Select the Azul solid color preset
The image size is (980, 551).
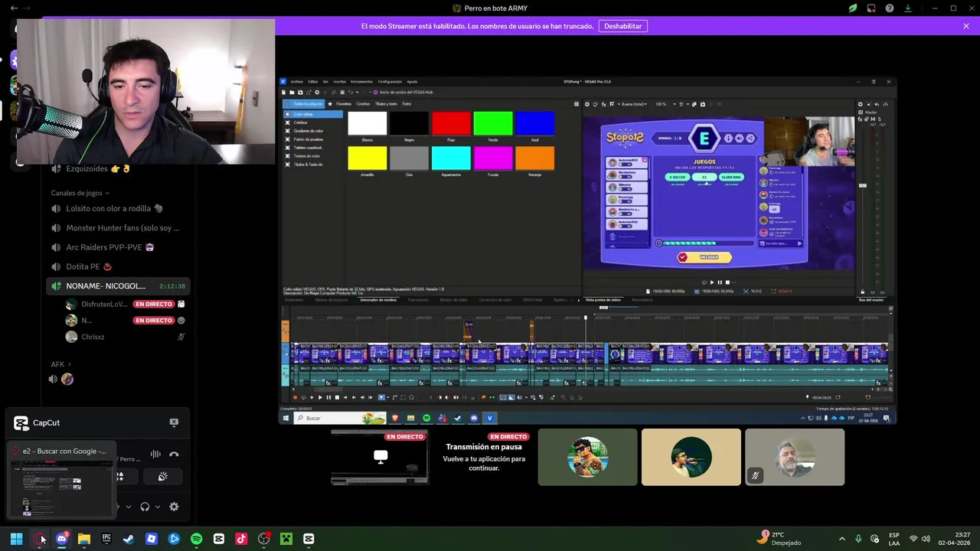[x=535, y=124]
